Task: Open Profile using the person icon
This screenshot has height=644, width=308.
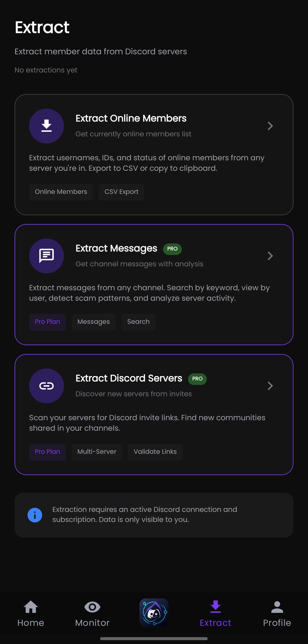Action: 277,607
